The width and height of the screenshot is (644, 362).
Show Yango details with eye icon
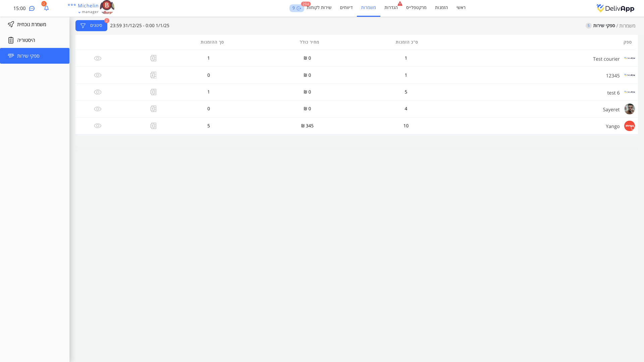[x=98, y=126]
